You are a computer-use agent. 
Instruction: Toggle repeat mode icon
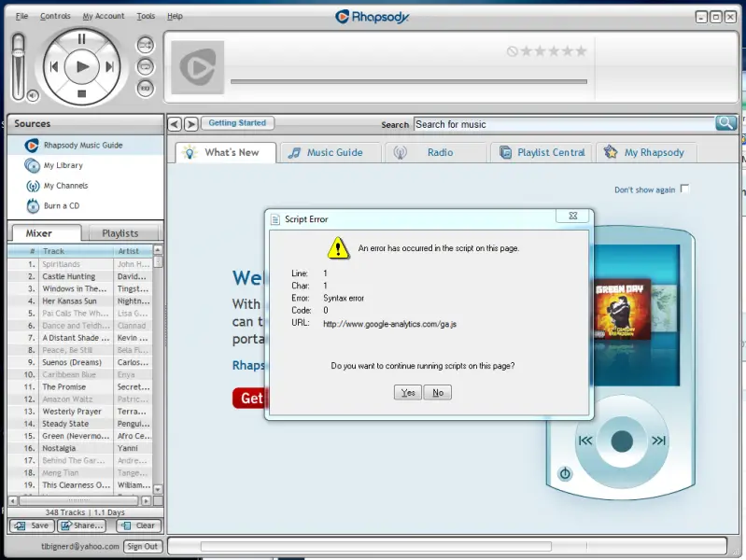pos(145,66)
